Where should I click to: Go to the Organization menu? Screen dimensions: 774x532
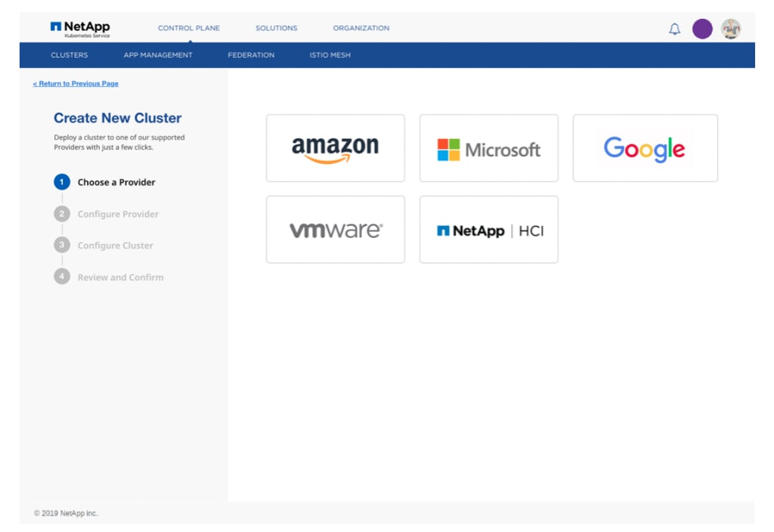(361, 29)
